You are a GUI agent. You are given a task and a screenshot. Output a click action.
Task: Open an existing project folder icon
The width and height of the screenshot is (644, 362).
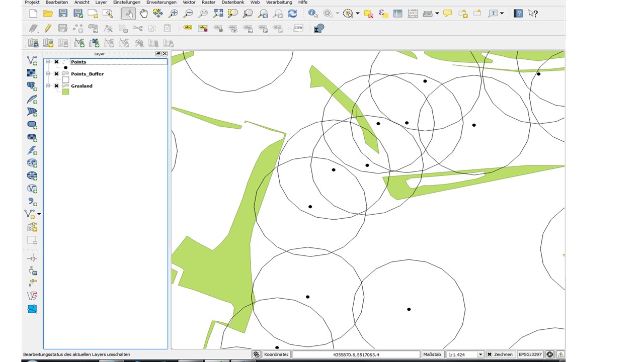pyautogui.click(x=48, y=14)
